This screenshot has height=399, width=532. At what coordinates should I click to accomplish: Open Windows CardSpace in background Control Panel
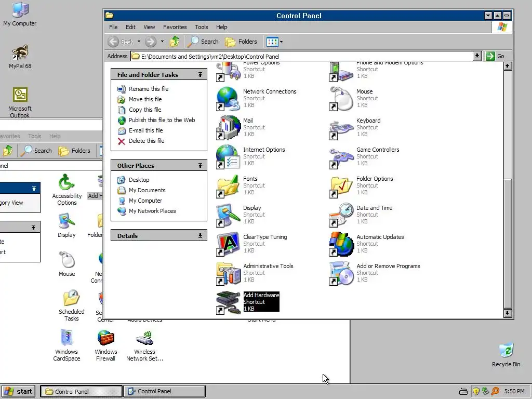pos(66,345)
